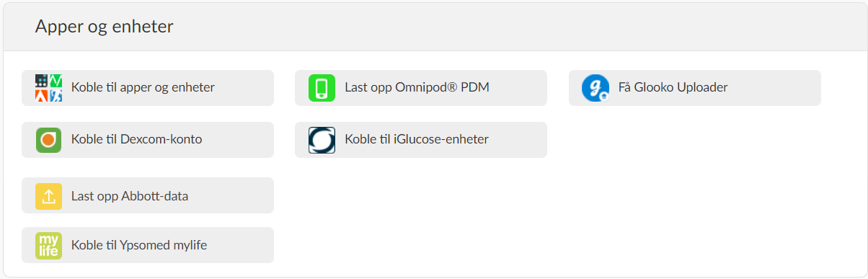Click the small badge on Glooko logo

[604, 96]
